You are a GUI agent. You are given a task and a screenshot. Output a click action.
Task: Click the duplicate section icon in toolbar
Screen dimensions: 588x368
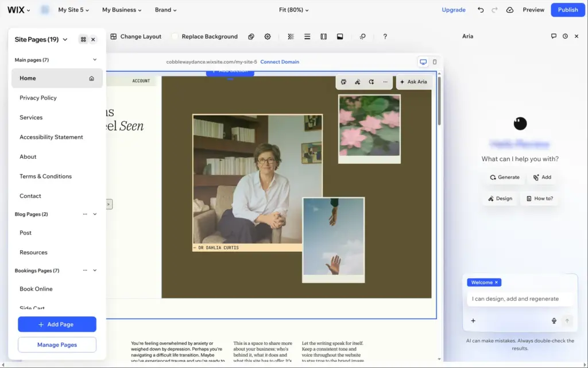pos(252,36)
